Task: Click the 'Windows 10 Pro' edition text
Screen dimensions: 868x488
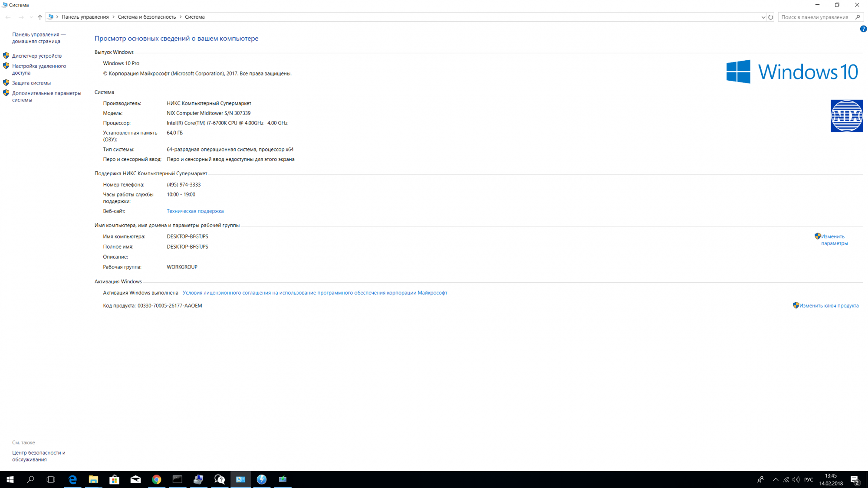Action: [121, 63]
